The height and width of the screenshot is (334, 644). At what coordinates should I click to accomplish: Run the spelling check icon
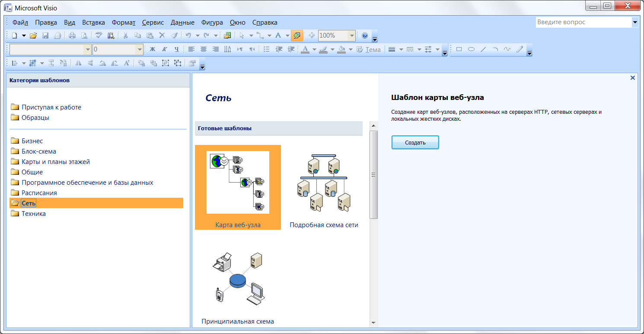[x=99, y=35]
